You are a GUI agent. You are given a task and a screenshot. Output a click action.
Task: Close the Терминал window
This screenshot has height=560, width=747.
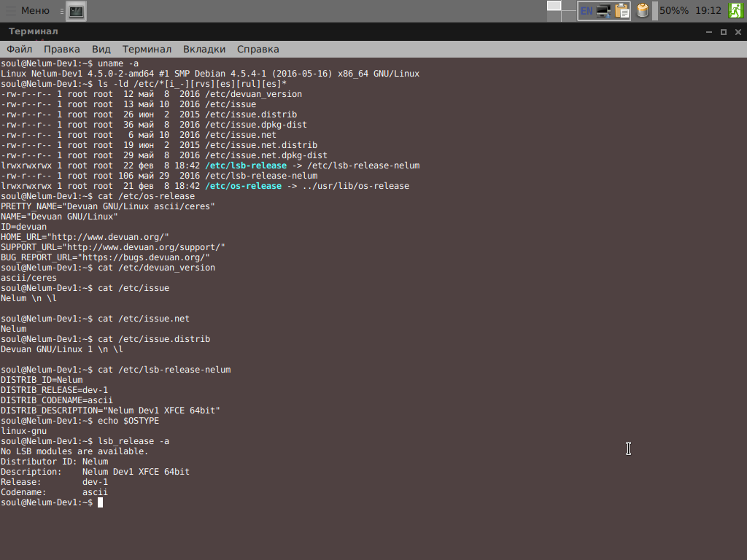pyautogui.click(x=738, y=32)
